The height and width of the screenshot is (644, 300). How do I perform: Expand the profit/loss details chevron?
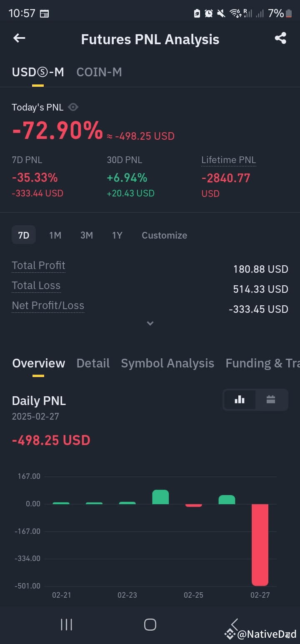point(150,323)
